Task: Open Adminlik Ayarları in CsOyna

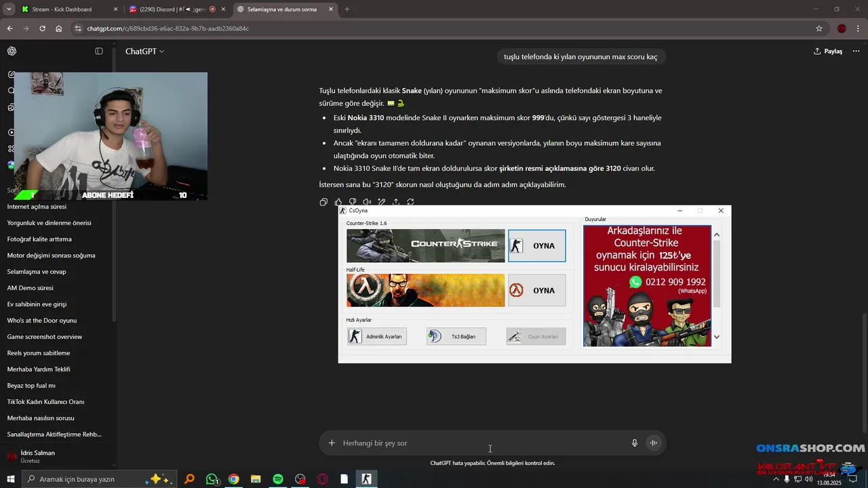Action: 377,336
